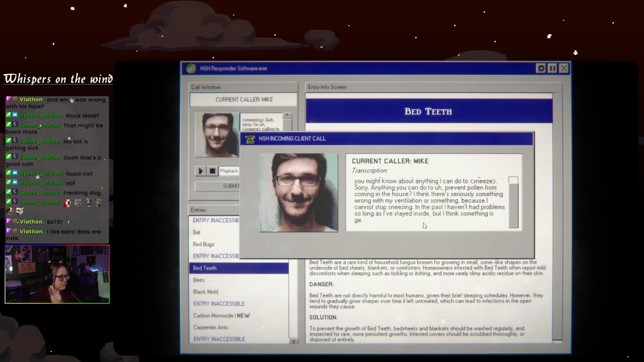The width and height of the screenshot is (644, 362).
Task: Click the transcription scrollbar thumb in the popup
Action: pyautogui.click(x=513, y=206)
